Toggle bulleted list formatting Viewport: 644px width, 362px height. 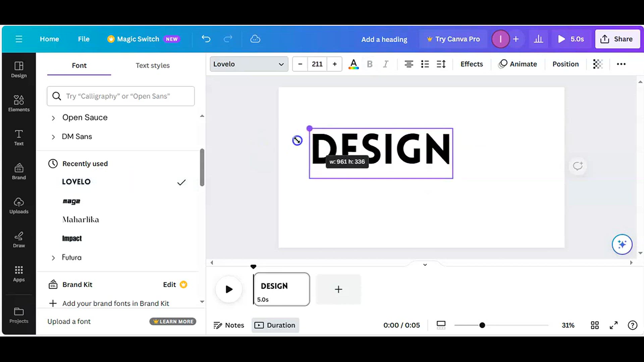(425, 64)
